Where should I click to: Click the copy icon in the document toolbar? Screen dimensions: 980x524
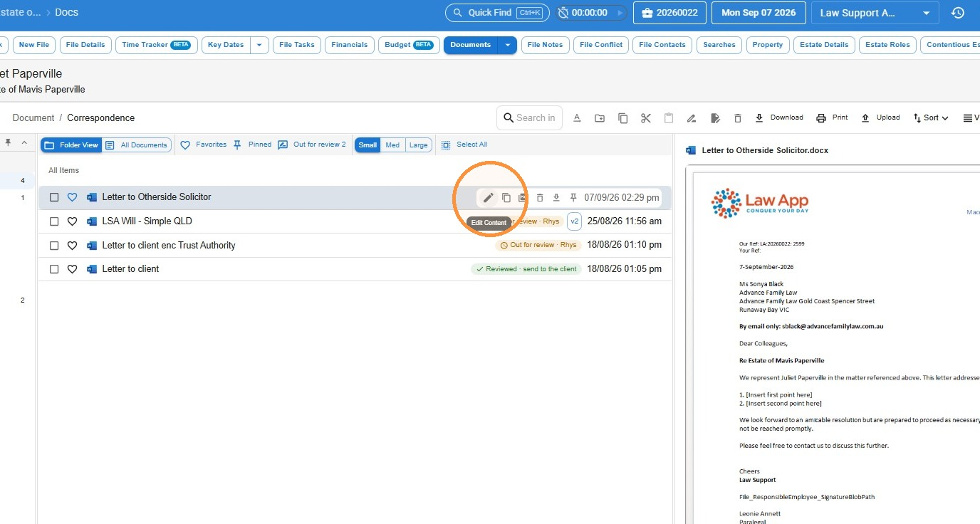[622, 118]
